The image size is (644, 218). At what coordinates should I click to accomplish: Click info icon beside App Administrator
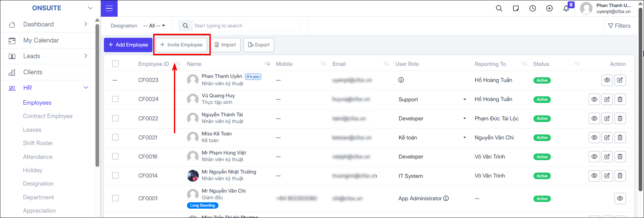(446, 198)
